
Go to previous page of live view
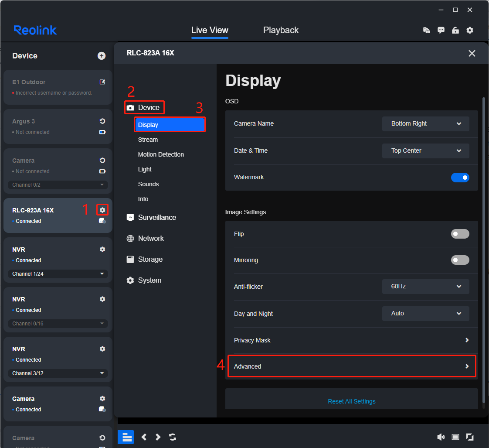[144, 437]
